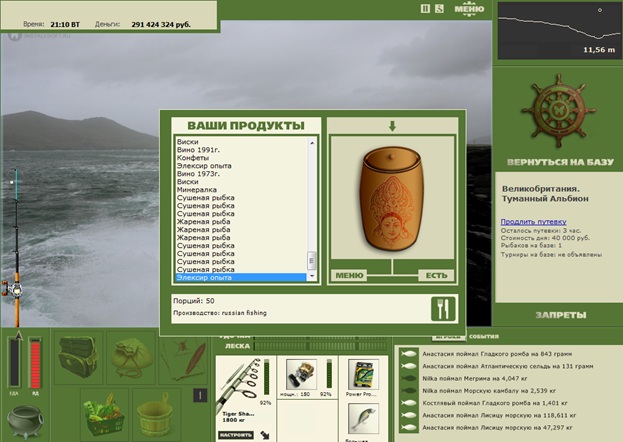Click the ЛЕСКА tension bar
This screenshot has height=442, width=623.
pos(320,346)
